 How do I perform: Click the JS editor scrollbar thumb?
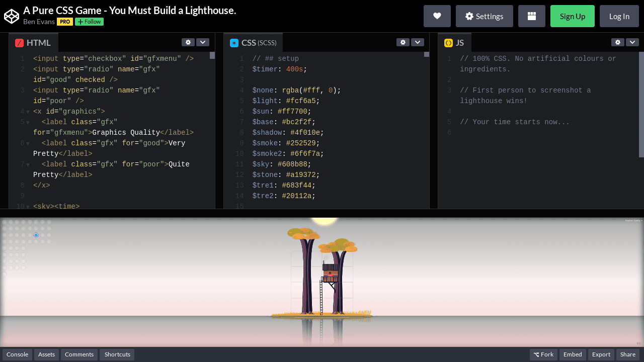pos(641,105)
